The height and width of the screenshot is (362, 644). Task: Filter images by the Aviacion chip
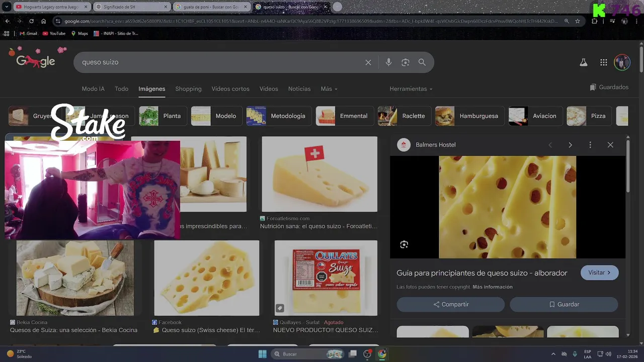[x=535, y=116]
